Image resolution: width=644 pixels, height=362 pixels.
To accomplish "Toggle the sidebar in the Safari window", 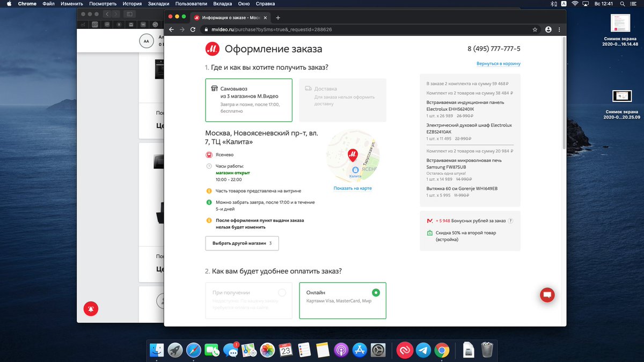I will 129,13.
